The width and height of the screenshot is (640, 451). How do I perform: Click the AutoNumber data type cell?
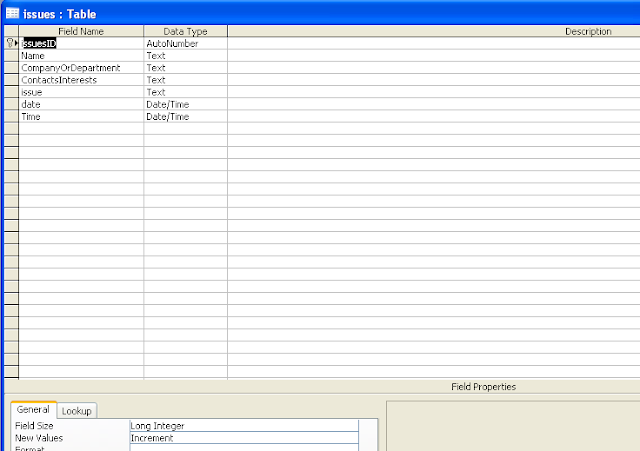pyautogui.click(x=186, y=43)
